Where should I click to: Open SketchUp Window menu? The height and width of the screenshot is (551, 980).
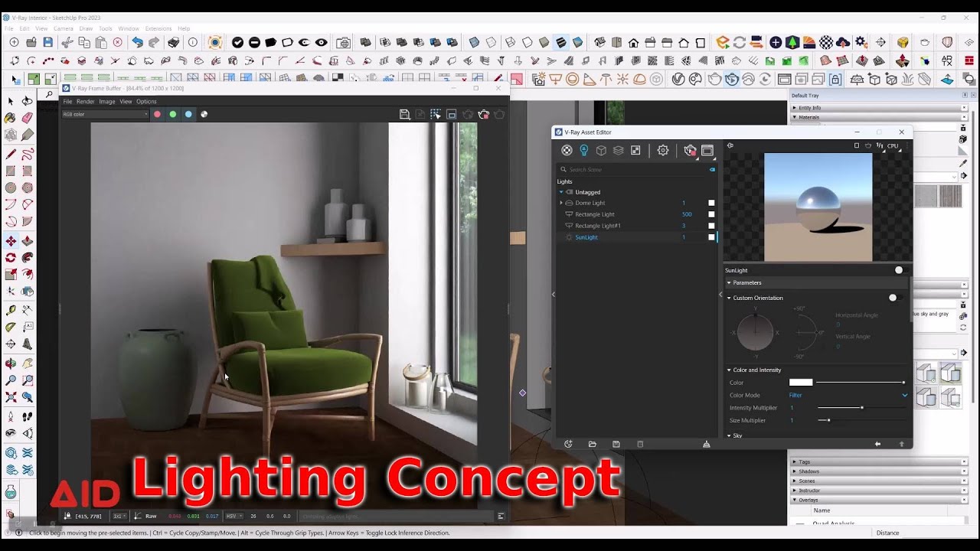(x=129, y=28)
